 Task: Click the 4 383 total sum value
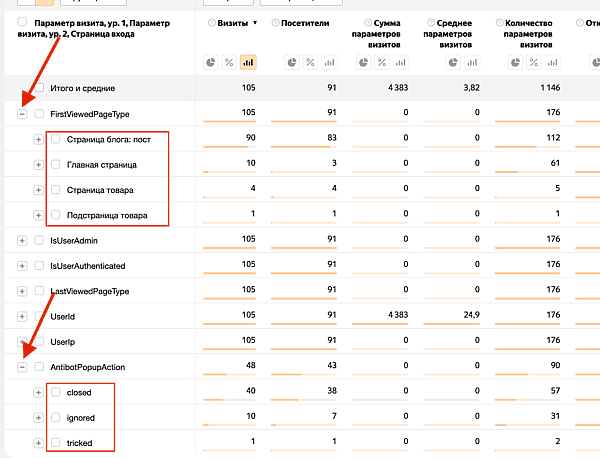click(x=398, y=88)
